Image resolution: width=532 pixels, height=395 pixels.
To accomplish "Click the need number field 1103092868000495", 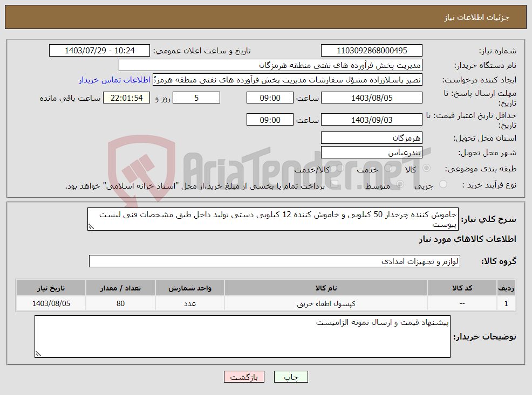I will pyautogui.click(x=372, y=51).
